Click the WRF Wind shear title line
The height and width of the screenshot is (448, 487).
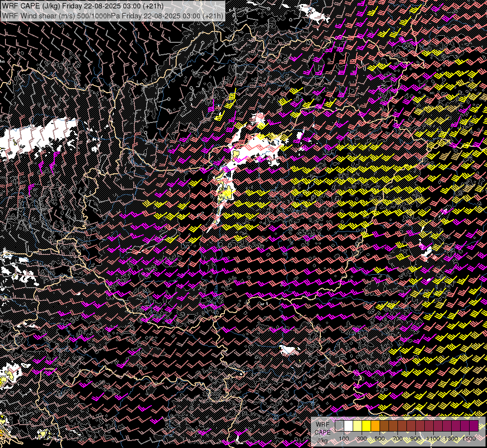click(x=112, y=15)
